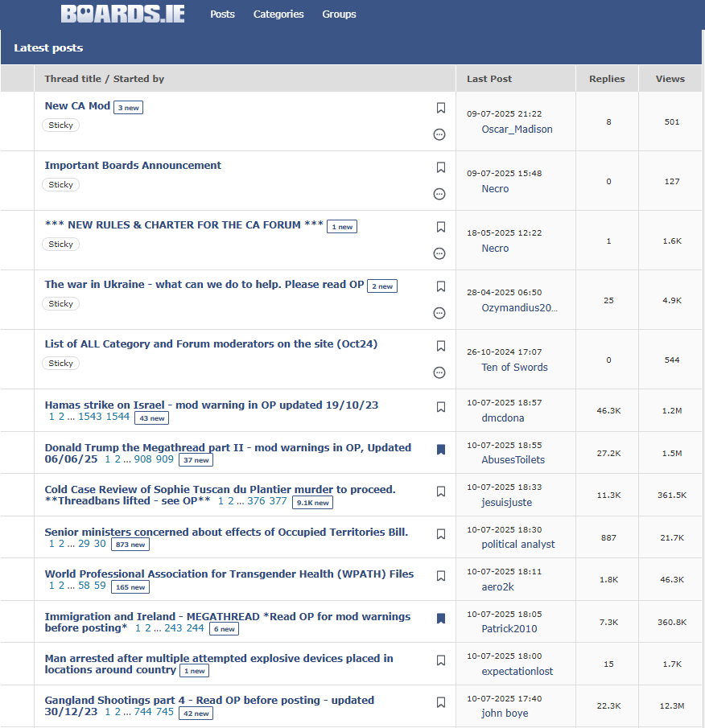Open the Posts menu item
Viewport: 705px width, 728px height.
pyautogui.click(x=222, y=14)
